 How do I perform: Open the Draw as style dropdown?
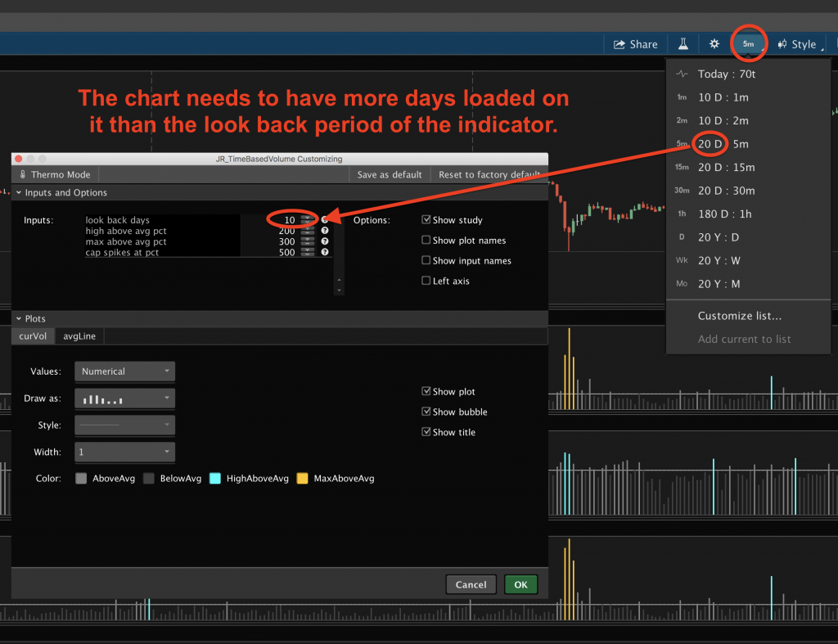[x=124, y=398]
